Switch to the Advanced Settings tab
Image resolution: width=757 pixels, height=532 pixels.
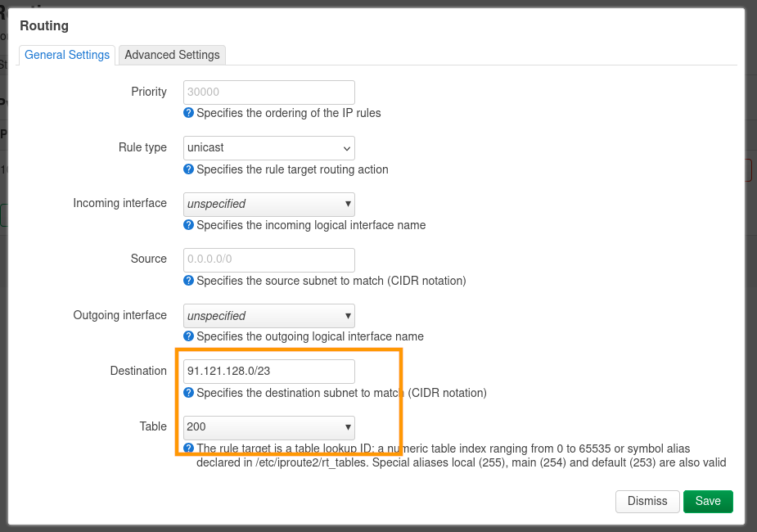(x=172, y=55)
